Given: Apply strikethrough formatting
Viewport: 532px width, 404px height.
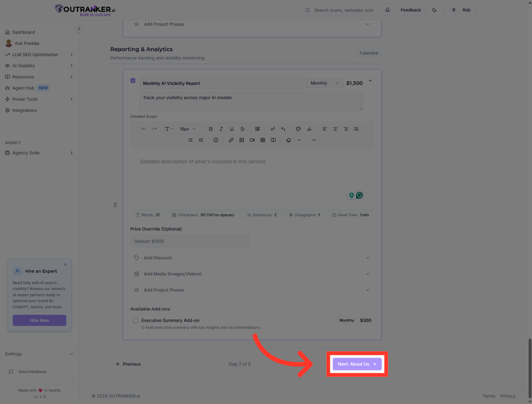Looking at the screenshot, I should coord(242,129).
